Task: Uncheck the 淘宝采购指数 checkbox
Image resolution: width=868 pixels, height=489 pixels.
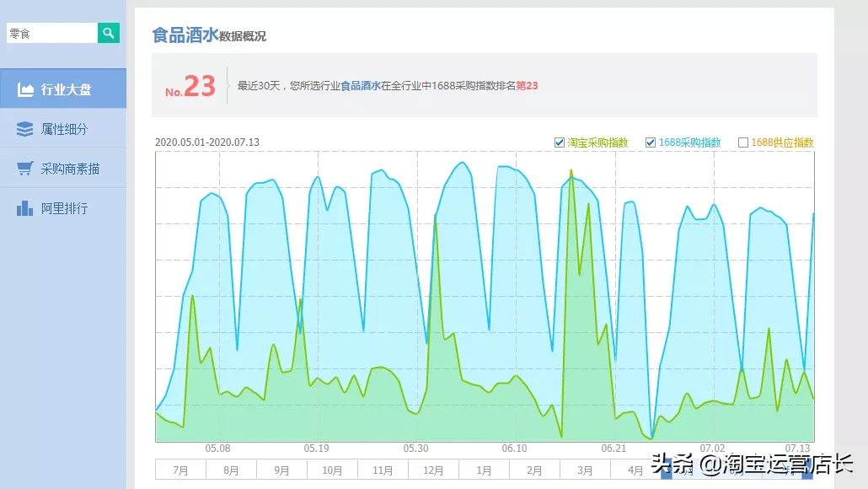Action: [x=559, y=142]
